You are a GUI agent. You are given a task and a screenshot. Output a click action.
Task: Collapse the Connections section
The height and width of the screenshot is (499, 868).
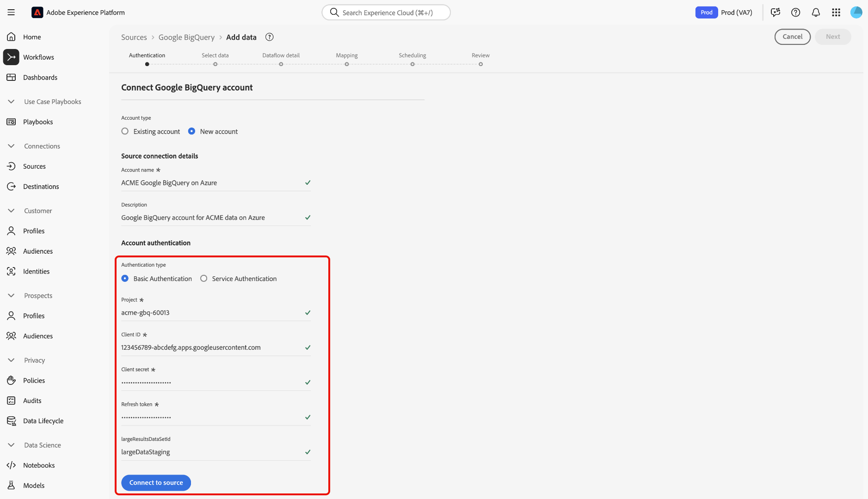pos(11,146)
